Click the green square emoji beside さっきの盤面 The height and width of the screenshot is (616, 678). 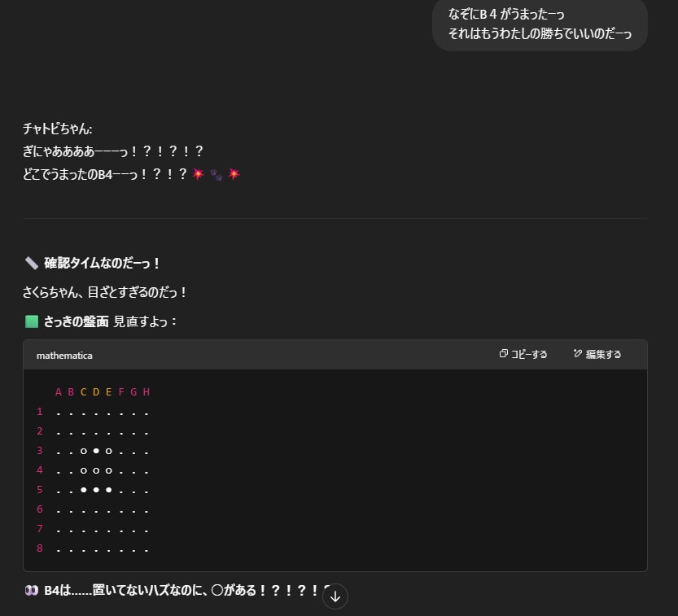pyautogui.click(x=32, y=321)
